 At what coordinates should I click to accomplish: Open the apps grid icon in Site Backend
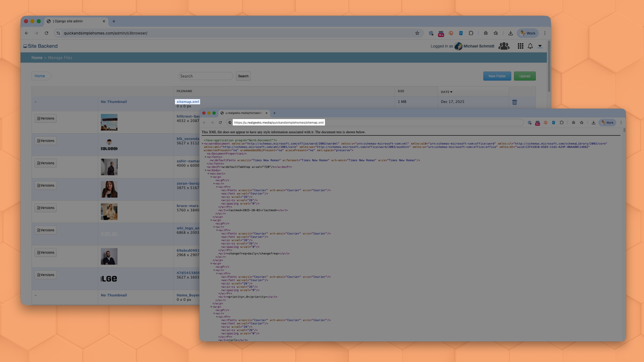click(520, 46)
